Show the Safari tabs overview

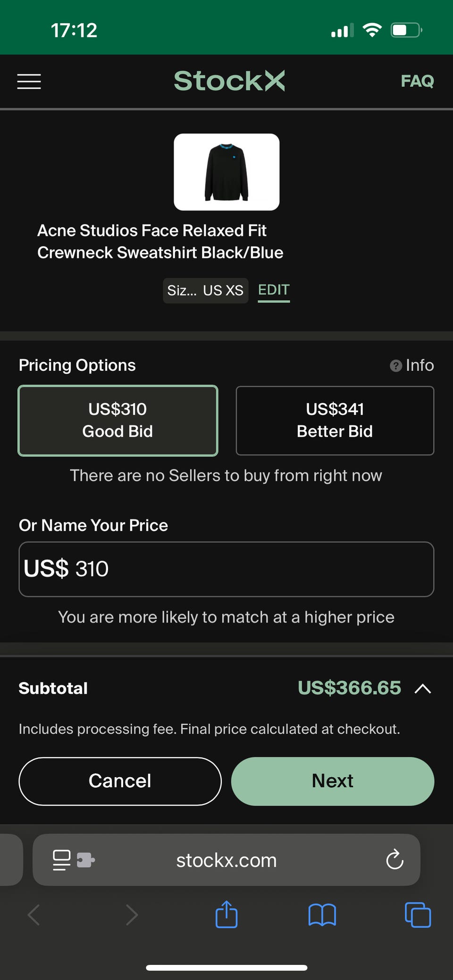point(418,915)
